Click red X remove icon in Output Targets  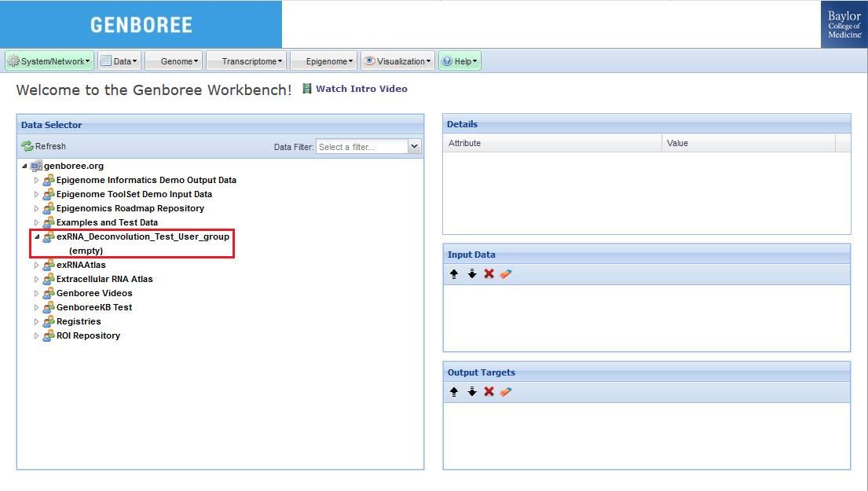pyautogui.click(x=489, y=392)
